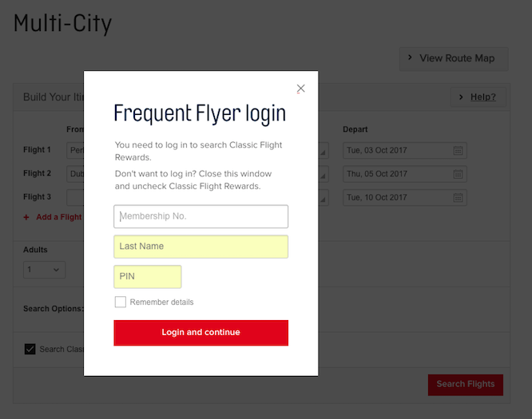Click the View Route Map button
532x419 pixels.
(454, 58)
